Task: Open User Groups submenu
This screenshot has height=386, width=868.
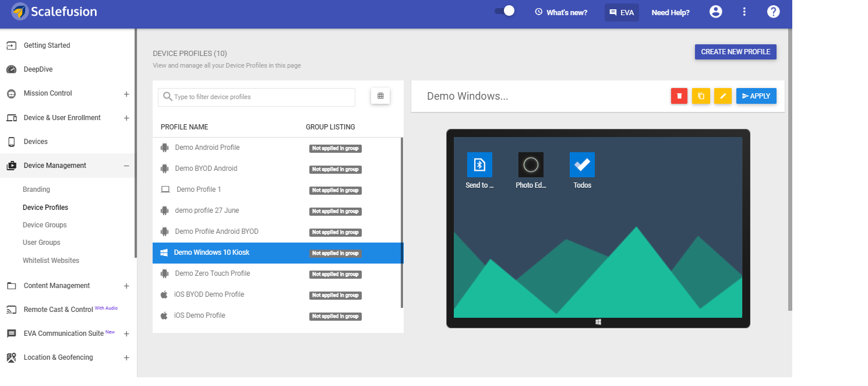Action: (x=41, y=243)
